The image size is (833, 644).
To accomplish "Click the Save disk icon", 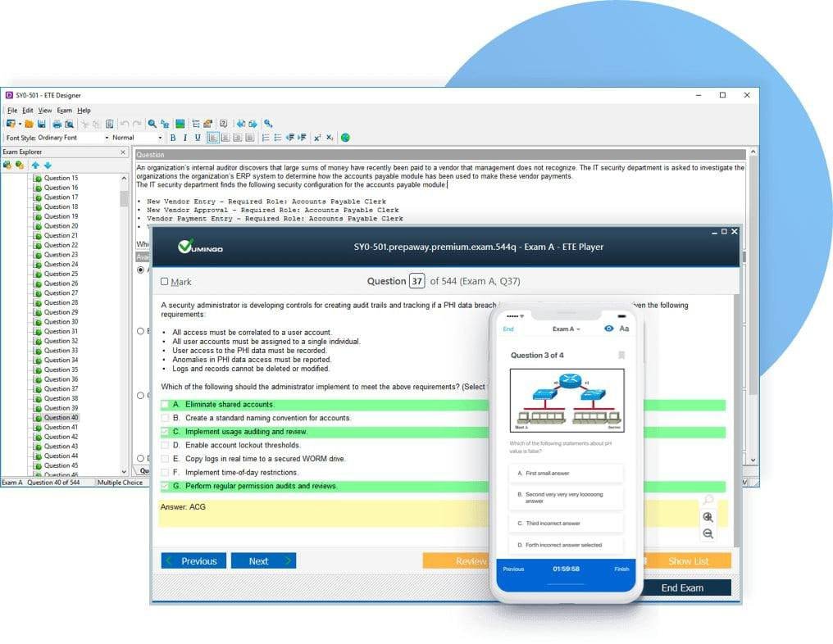I will [x=41, y=124].
